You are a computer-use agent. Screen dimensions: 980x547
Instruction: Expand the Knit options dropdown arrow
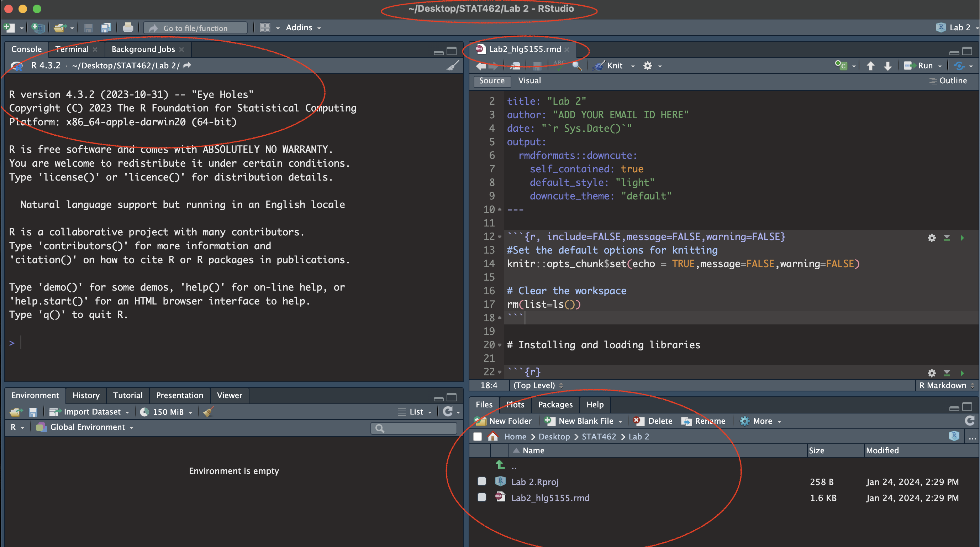[633, 66]
